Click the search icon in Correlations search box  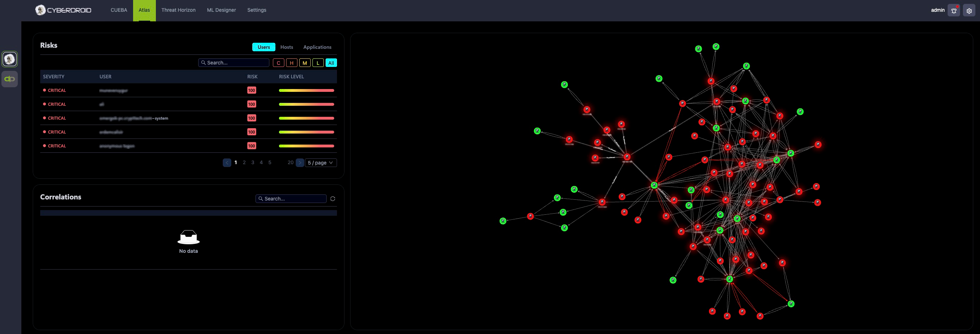260,199
